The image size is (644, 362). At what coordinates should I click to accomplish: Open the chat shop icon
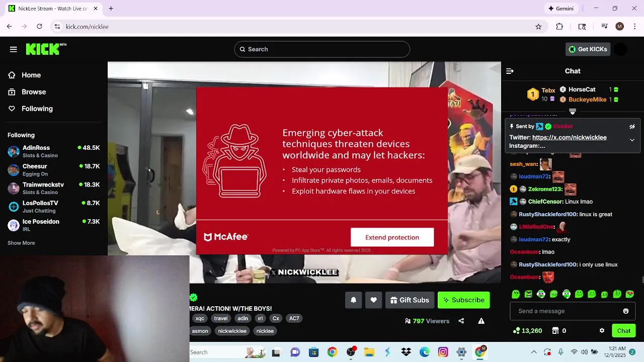[x=555, y=331]
